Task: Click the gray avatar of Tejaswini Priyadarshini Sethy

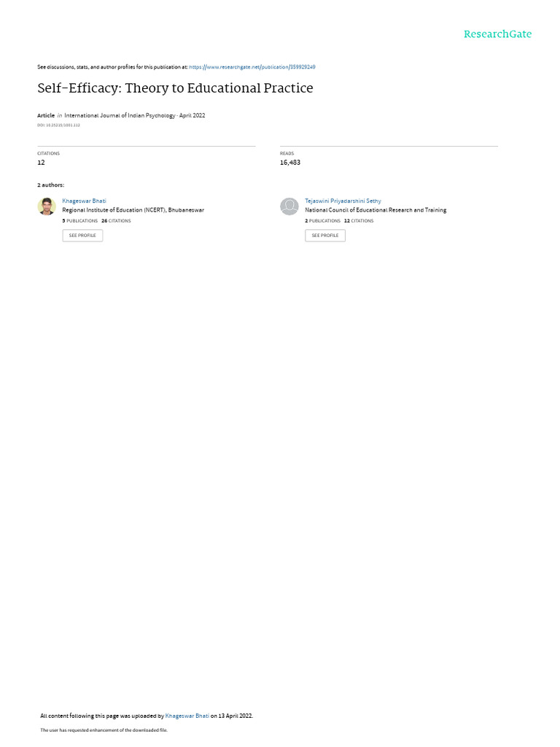Action: click(x=289, y=206)
